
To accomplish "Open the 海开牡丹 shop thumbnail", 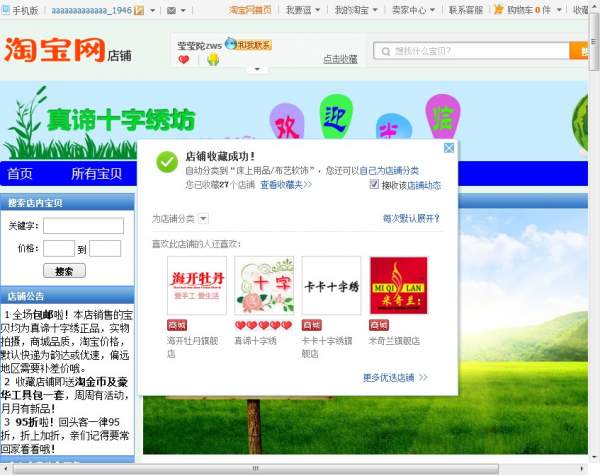I will click(x=197, y=286).
